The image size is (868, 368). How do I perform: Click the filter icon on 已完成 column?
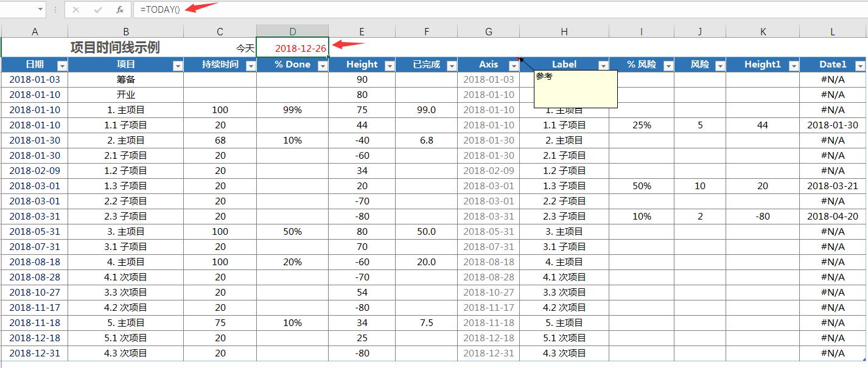click(451, 64)
